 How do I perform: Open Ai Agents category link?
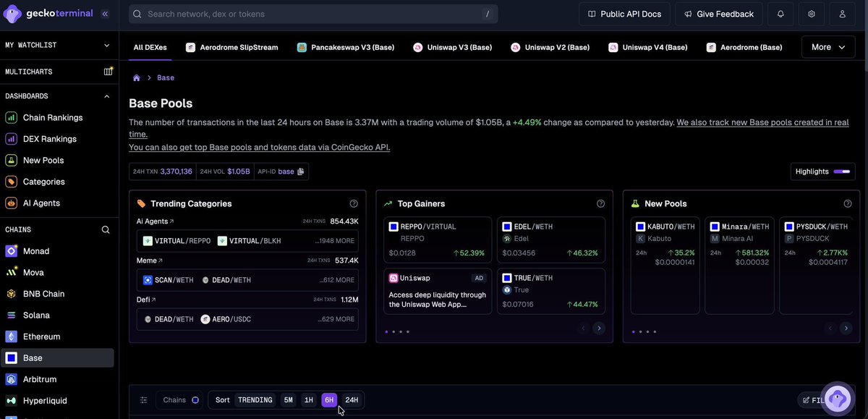click(x=155, y=221)
